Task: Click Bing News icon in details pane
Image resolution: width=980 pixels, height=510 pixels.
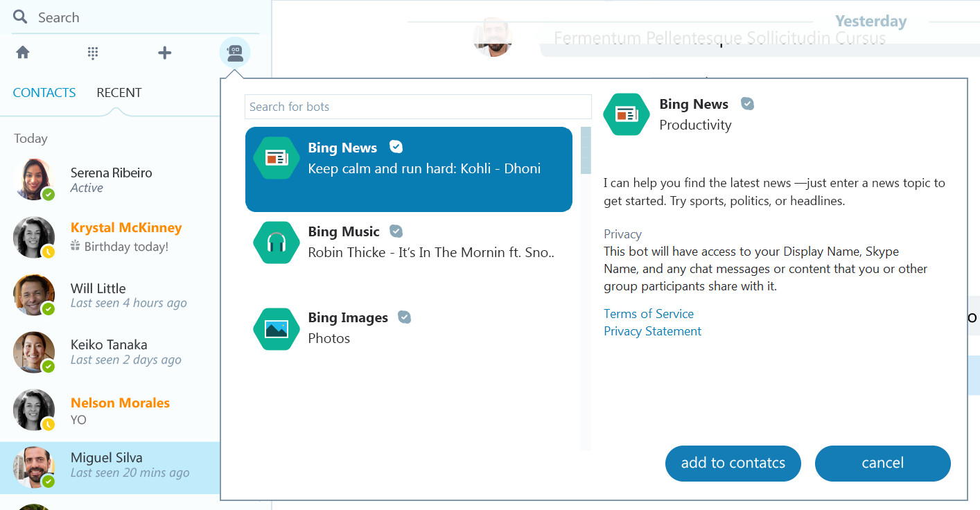Action: coord(627,114)
